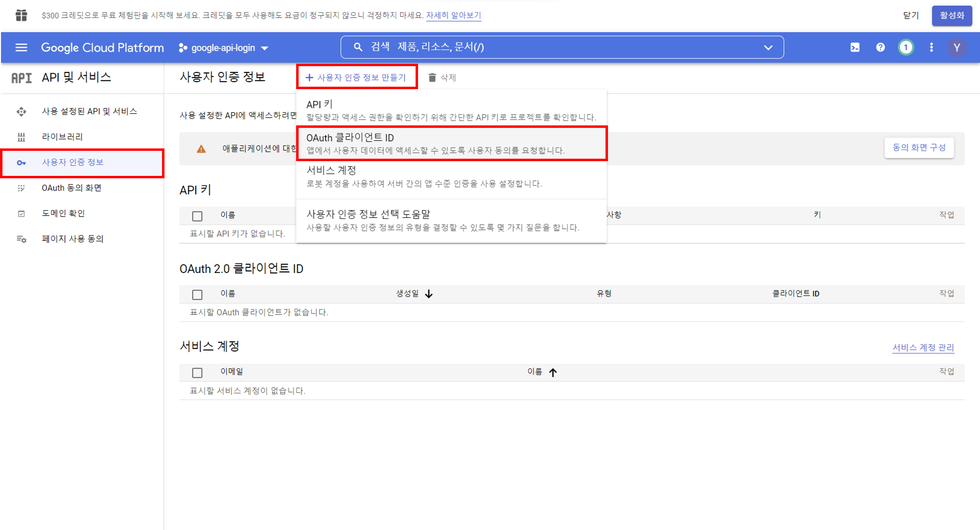Select all checkbox in OAuth 2.0 클라이언트 ID table

[x=197, y=294]
